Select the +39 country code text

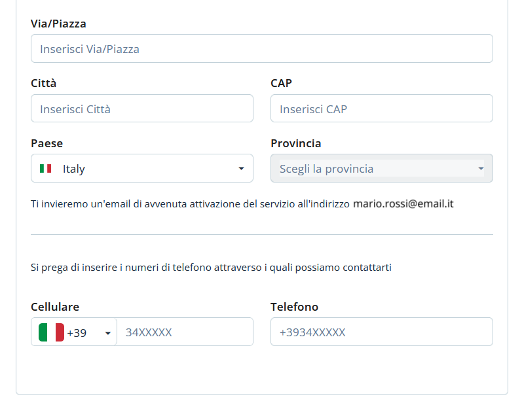pos(77,332)
